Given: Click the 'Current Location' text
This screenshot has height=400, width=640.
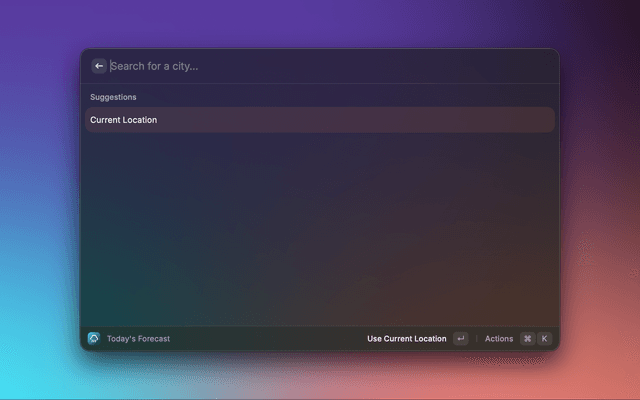Looking at the screenshot, I should (x=123, y=120).
